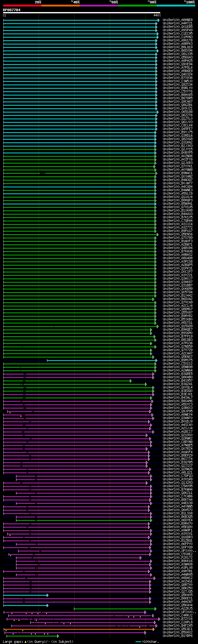Click the UniRef100_C8CLK4 label

tap(178, 125)
